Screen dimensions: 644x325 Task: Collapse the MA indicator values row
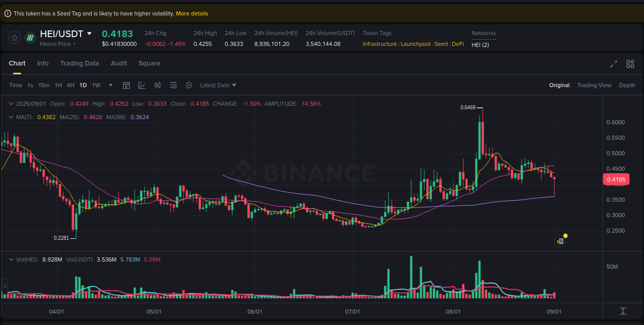click(11, 117)
